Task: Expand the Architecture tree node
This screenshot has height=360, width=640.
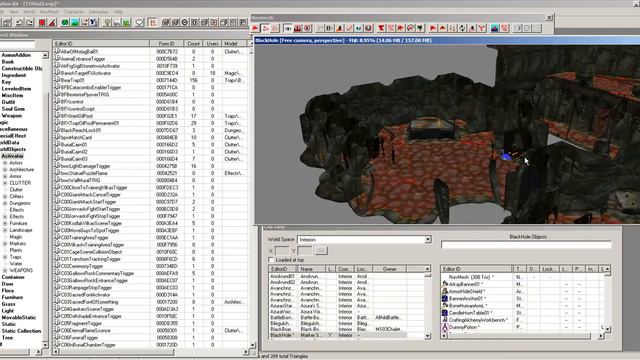Action: [5, 169]
